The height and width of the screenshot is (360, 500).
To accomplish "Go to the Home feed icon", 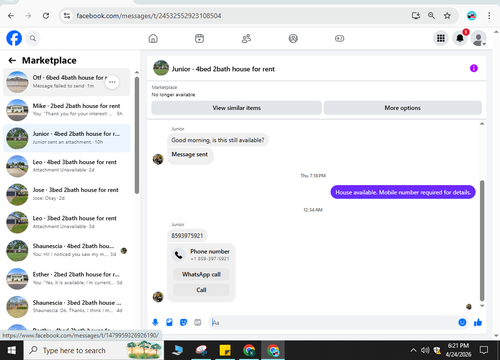I will coord(153,39).
